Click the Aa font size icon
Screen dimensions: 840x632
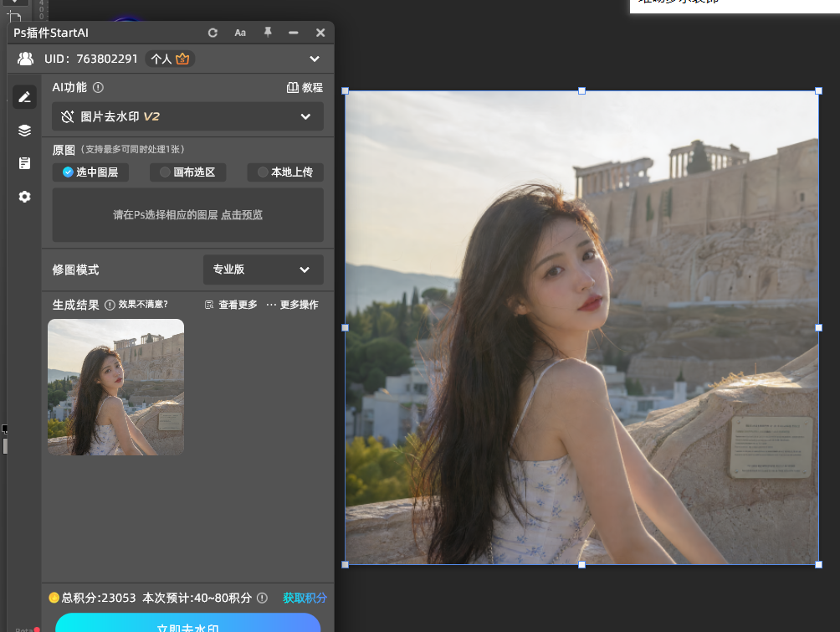tap(240, 33)
